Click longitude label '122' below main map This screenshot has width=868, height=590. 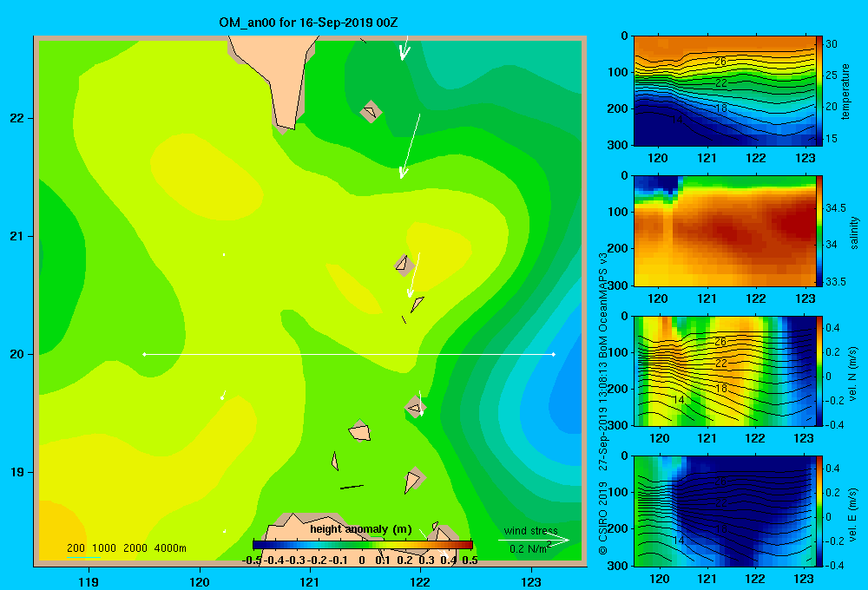[x=420, y=582]
